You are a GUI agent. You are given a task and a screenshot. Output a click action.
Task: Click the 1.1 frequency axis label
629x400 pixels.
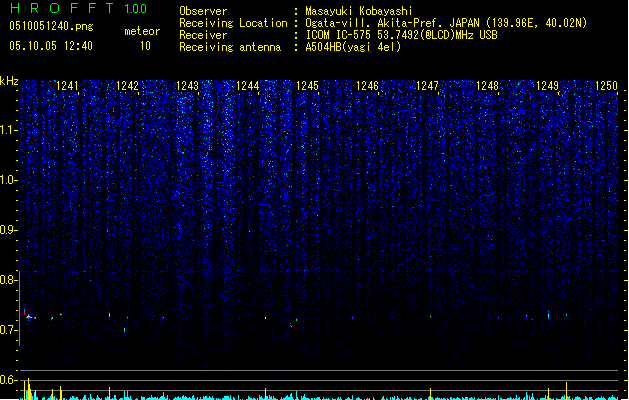click(8, 130)
